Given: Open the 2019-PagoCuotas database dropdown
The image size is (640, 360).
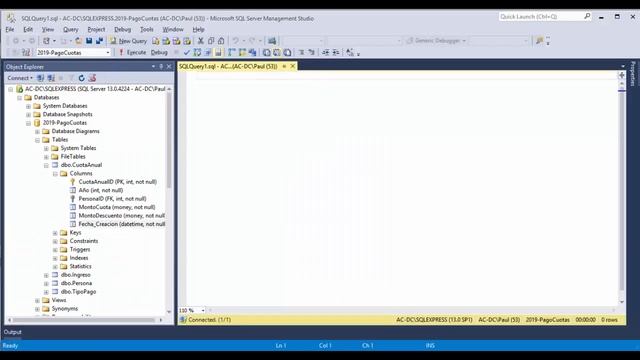Looking at the screenshot, I should (x=108, y=53).
